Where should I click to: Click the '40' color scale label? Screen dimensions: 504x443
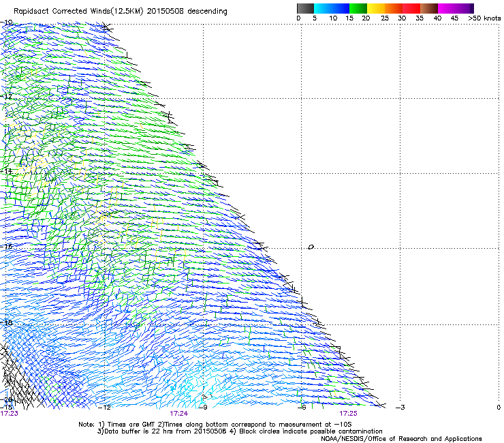(437, 18)
